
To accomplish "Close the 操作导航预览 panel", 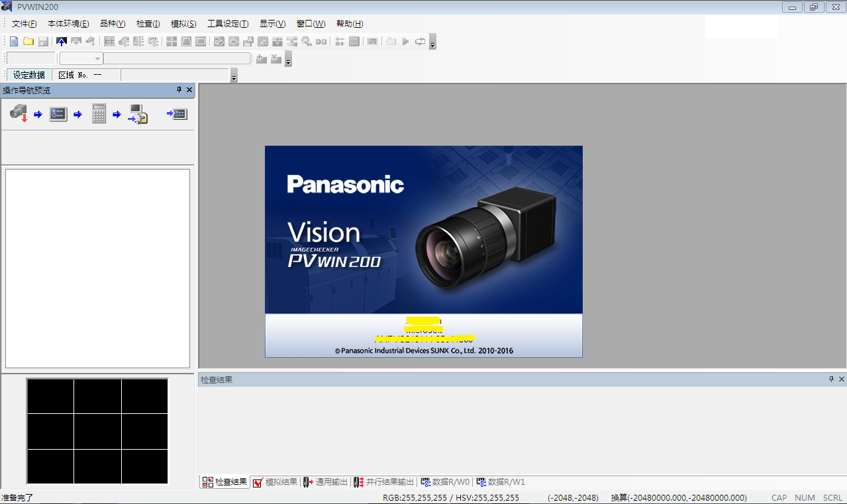I will [189, 90].
